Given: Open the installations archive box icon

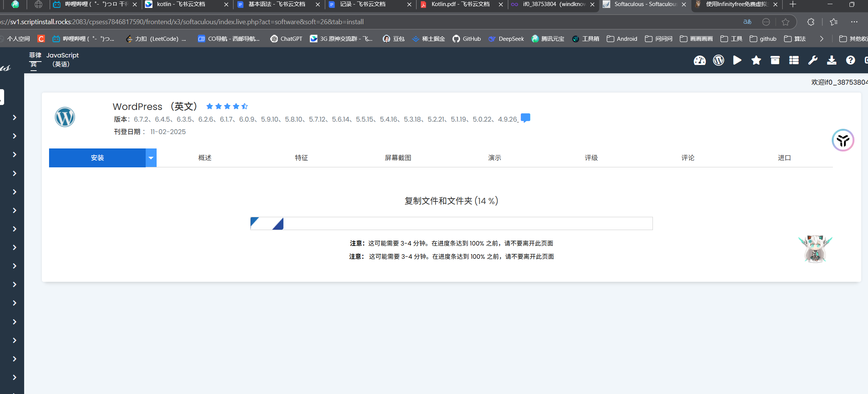Looking at the screenshot, I should tap(775, 60).
